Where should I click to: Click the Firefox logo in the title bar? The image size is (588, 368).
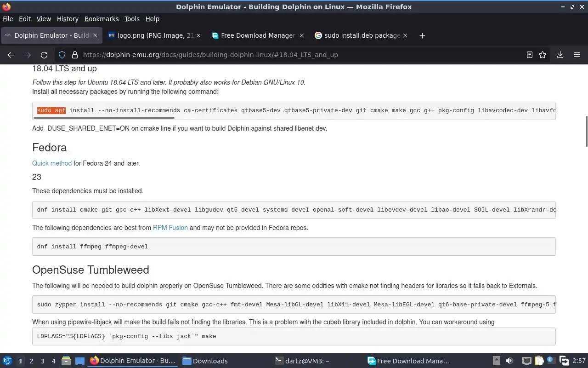click(x=6, y=6)
